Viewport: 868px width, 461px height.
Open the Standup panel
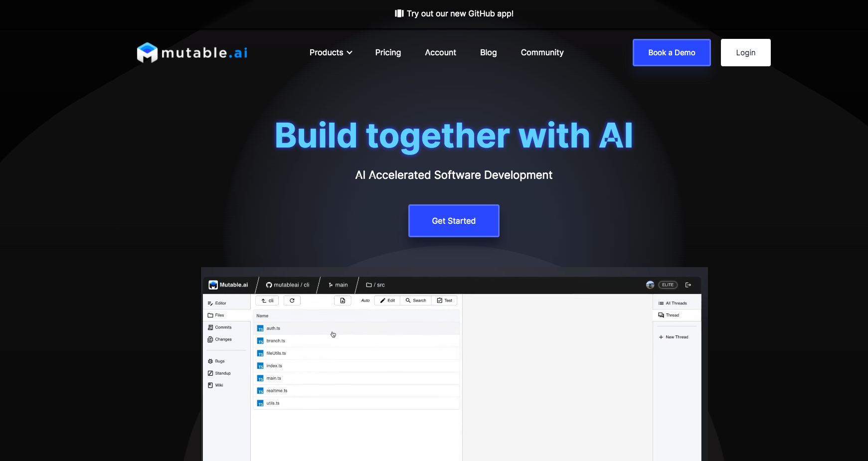(x=221, y=373)
